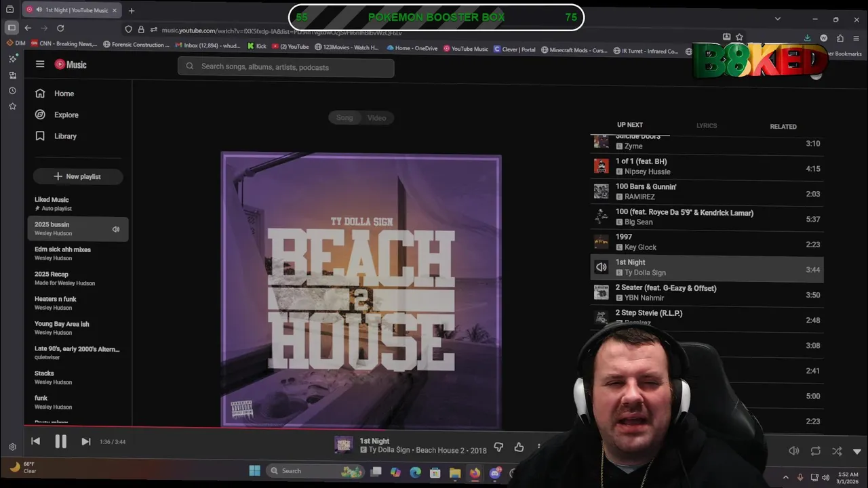
Task: Select the RELATED tab
Action: (783, 127)
